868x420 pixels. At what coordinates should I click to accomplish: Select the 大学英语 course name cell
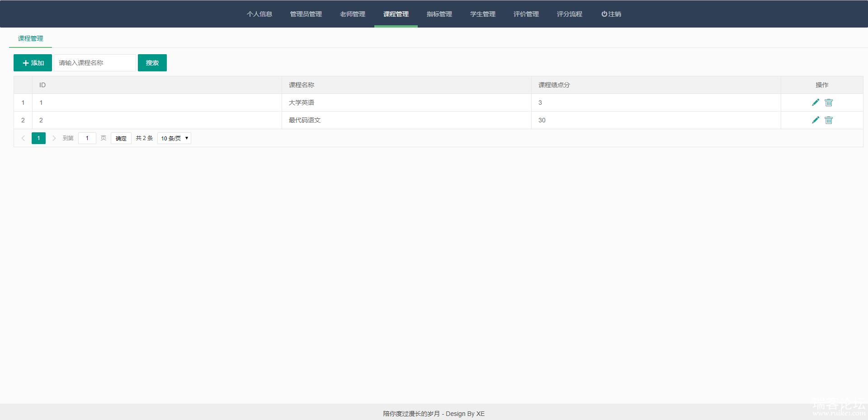pyautogui.click(x=406, y=103)
